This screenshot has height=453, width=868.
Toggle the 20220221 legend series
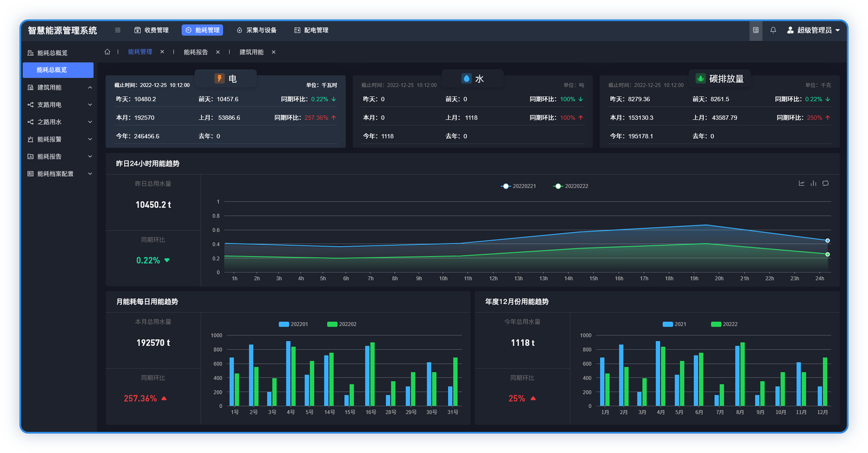click(518, 186)
